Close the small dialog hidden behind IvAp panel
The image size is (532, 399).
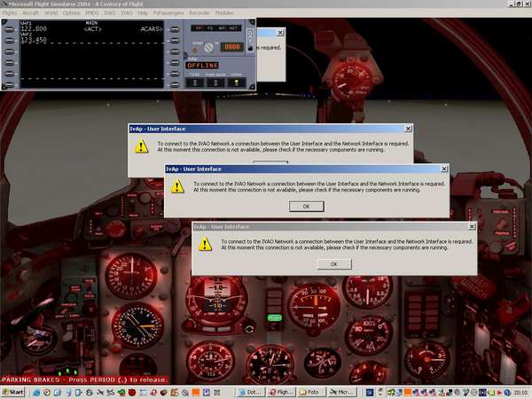280,33
